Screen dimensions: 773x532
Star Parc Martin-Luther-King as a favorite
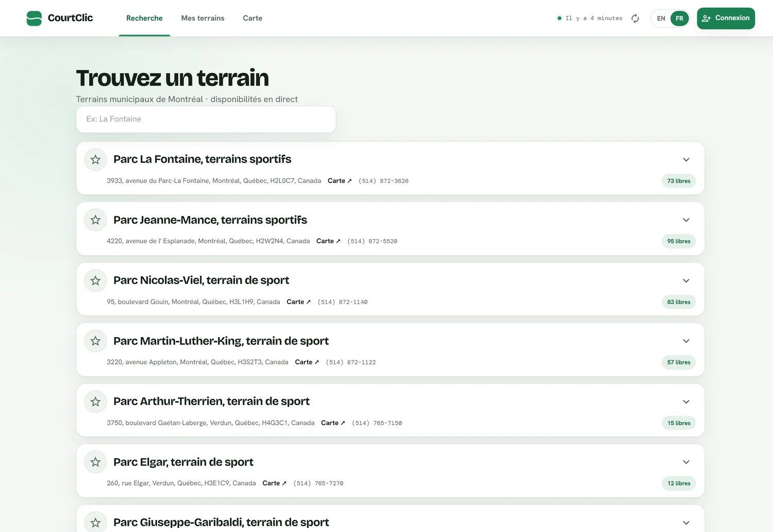point(95,341)
